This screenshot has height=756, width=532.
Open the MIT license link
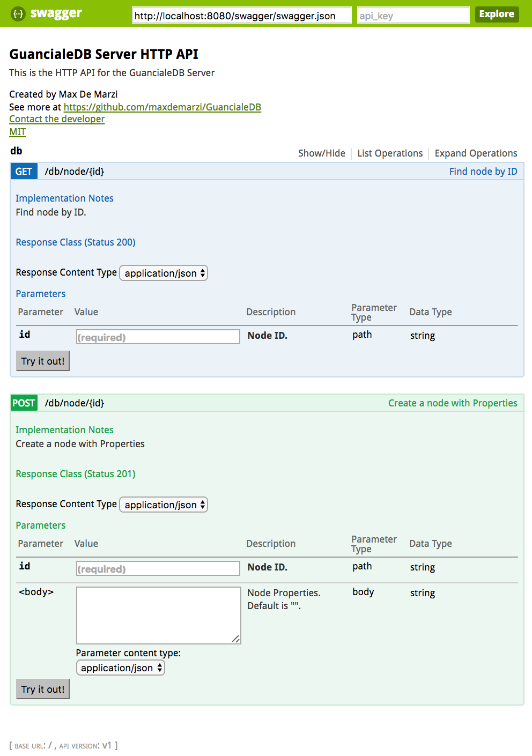pos(17,132)
